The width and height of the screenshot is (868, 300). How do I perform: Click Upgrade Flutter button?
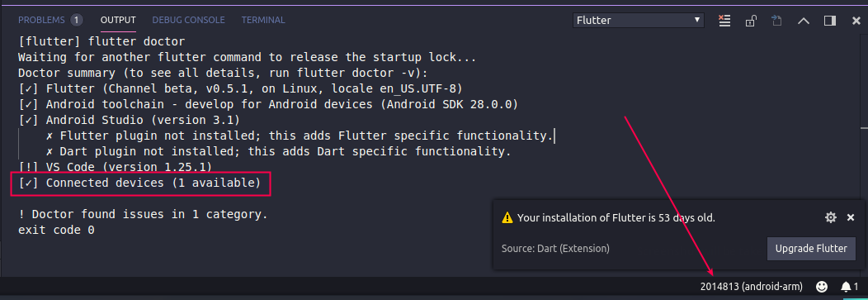811,249
